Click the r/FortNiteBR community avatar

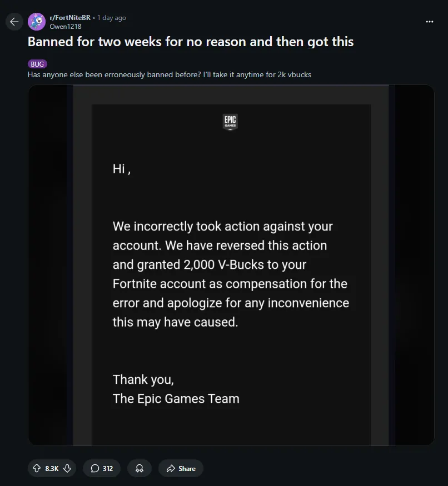(x=36, y=21)
